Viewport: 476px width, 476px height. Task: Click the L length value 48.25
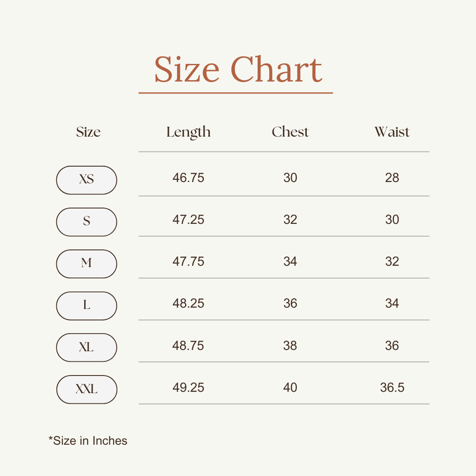pyautogui.click(x=188, y=303)
